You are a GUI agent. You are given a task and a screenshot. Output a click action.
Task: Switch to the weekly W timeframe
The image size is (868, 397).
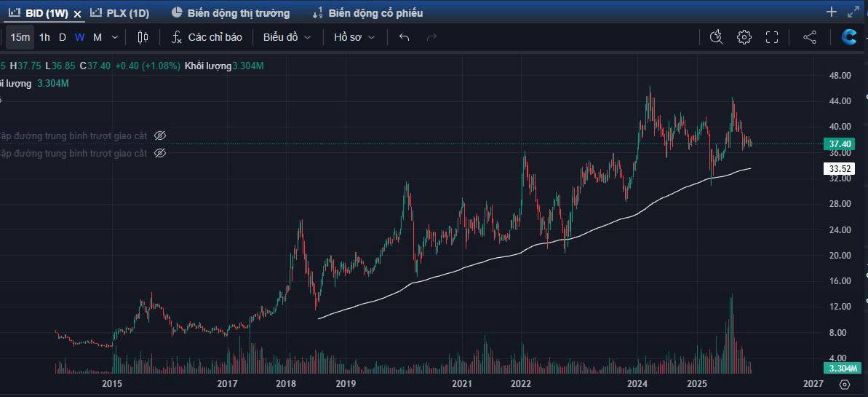79,37
